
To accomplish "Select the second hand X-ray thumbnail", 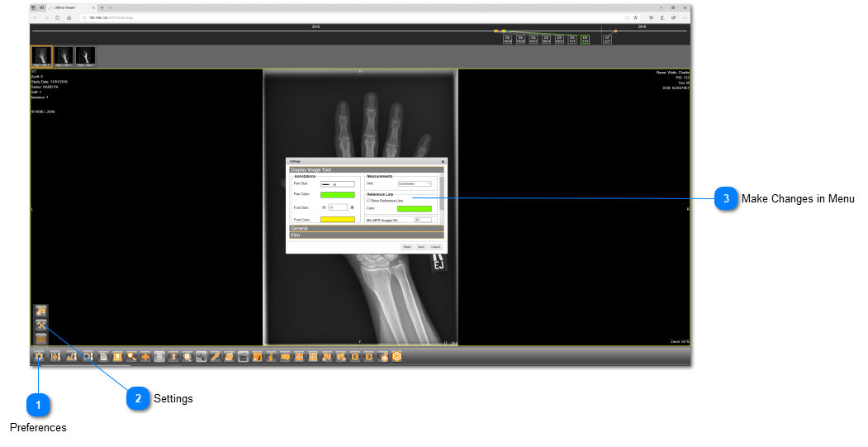I will point(64,56).
